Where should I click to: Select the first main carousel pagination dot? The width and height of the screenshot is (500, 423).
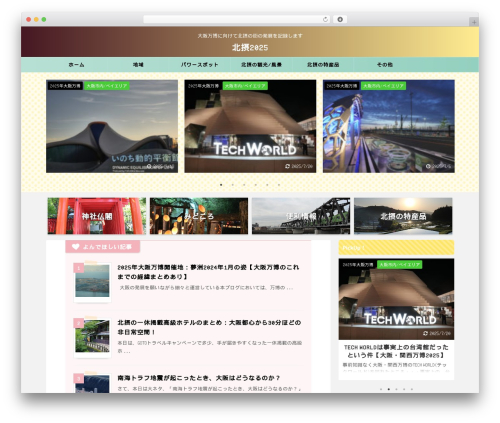tap(221, 185)
